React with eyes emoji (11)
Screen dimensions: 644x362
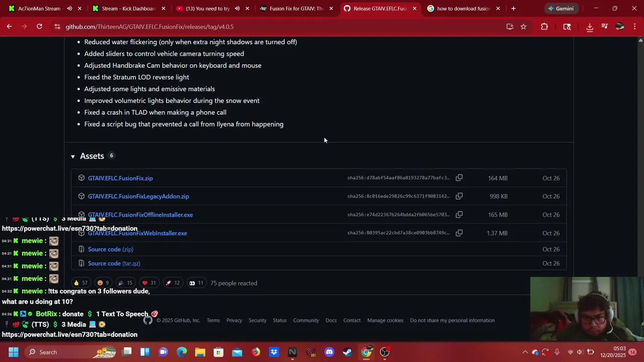[x=196, y=283]
